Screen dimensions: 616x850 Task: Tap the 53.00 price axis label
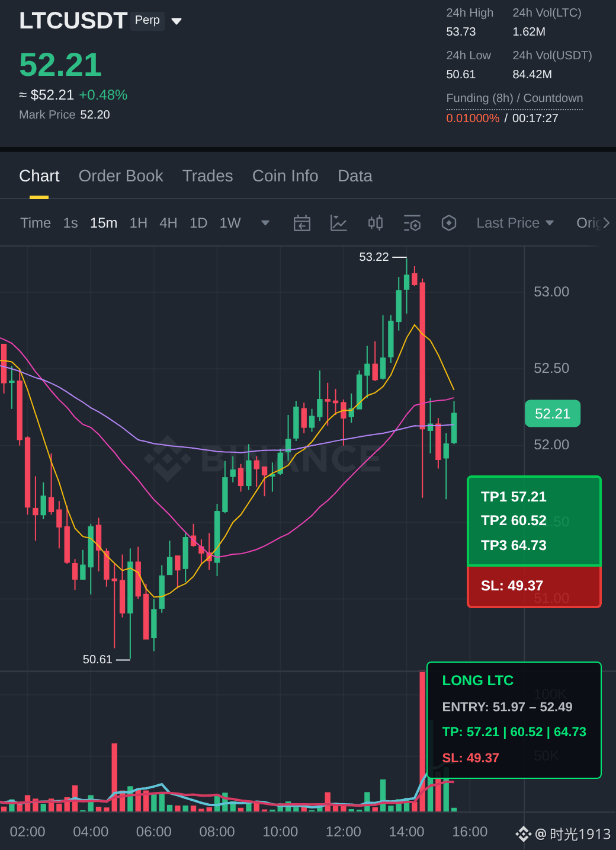click(x=551, y=292)
